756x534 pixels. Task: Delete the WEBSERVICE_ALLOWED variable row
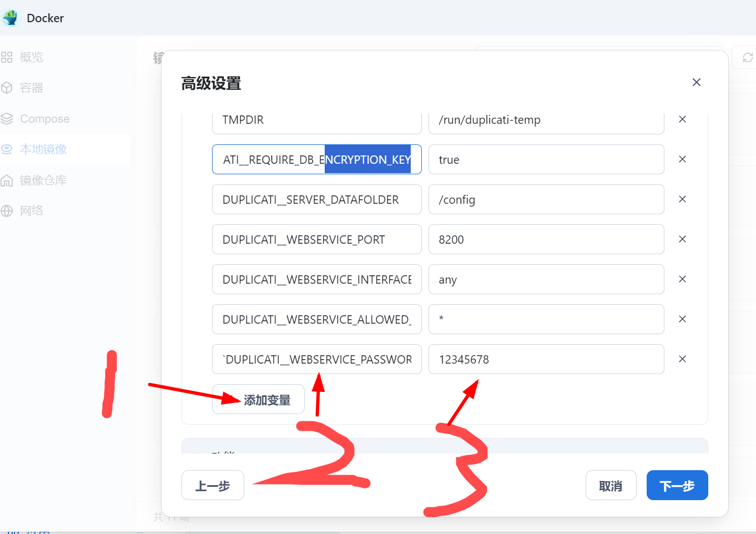click(x=682, y=319)
